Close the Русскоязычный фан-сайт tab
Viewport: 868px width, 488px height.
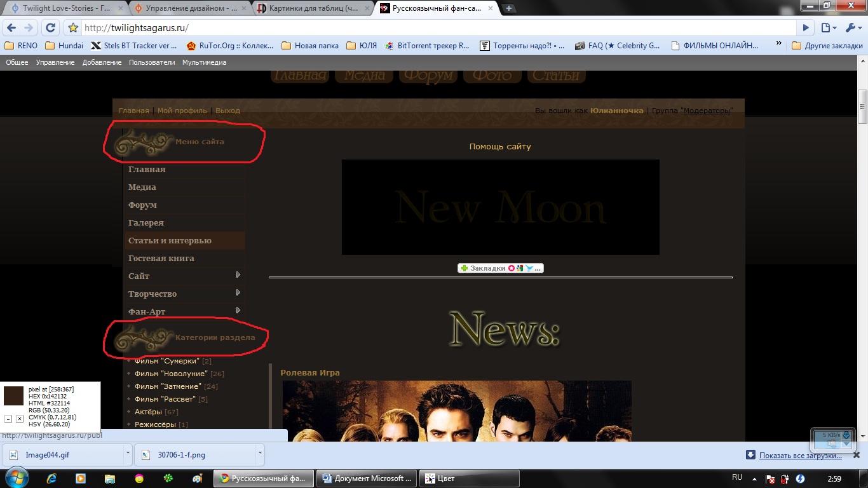(491, 8)
